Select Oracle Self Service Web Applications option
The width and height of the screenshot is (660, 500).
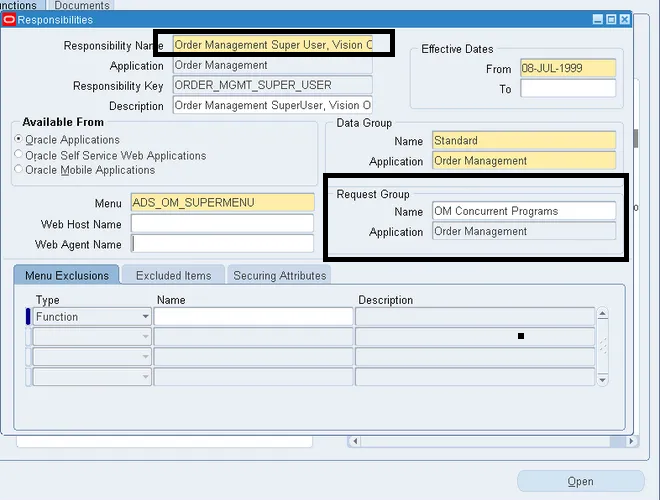click(x=18, y=154)
